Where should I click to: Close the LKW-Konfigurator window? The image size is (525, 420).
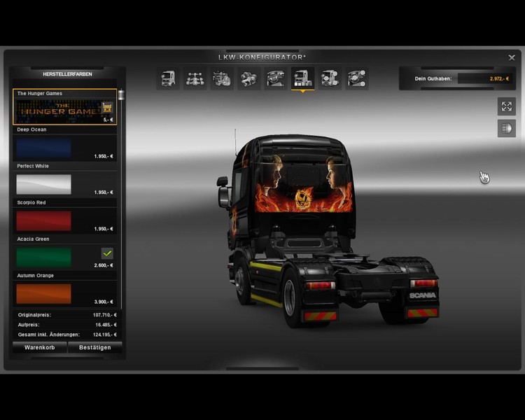point(512,57)
